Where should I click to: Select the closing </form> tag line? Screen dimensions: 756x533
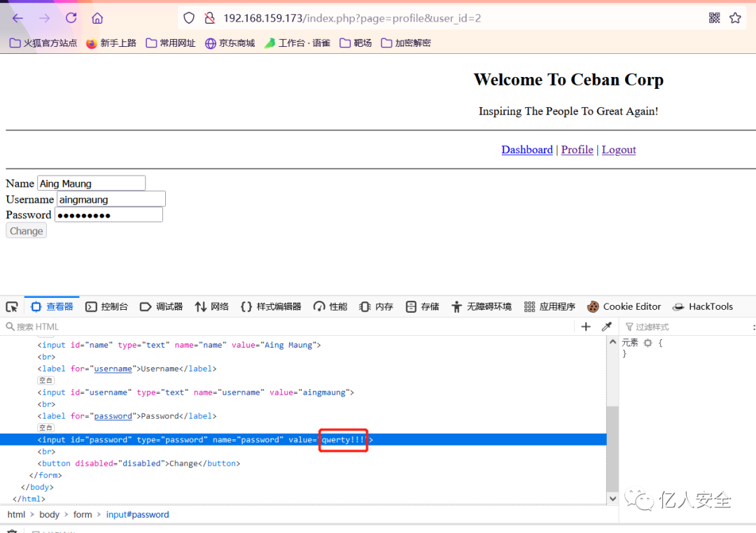click(x=45, y=475)
